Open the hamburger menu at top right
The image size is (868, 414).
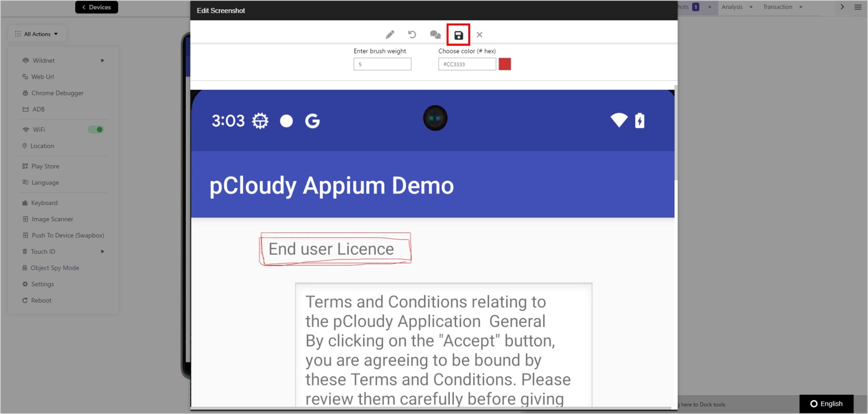[x=858, y=7]
